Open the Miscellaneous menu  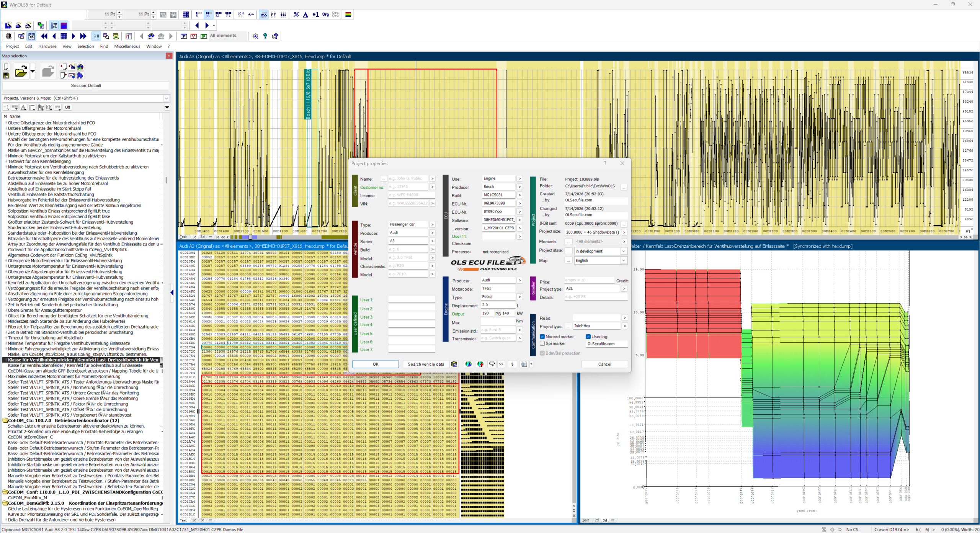pos(127,46)
